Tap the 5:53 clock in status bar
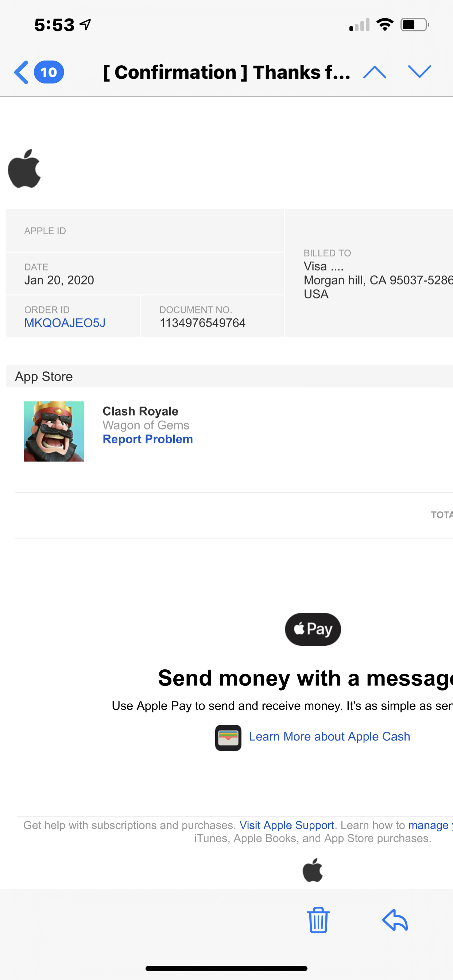The width and height of the screenshot is (453, 980). tap(54, 25)
